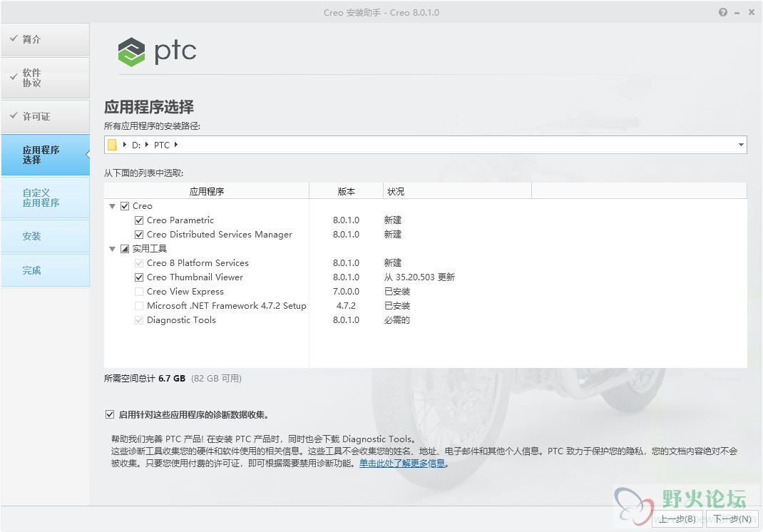Screen dimensions: 763x532
Task: Open the 自定义应用程序 step
Action: 45,198
